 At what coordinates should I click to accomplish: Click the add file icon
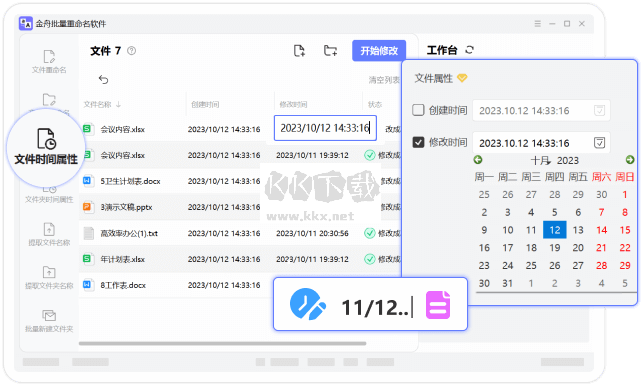(299, 51)
